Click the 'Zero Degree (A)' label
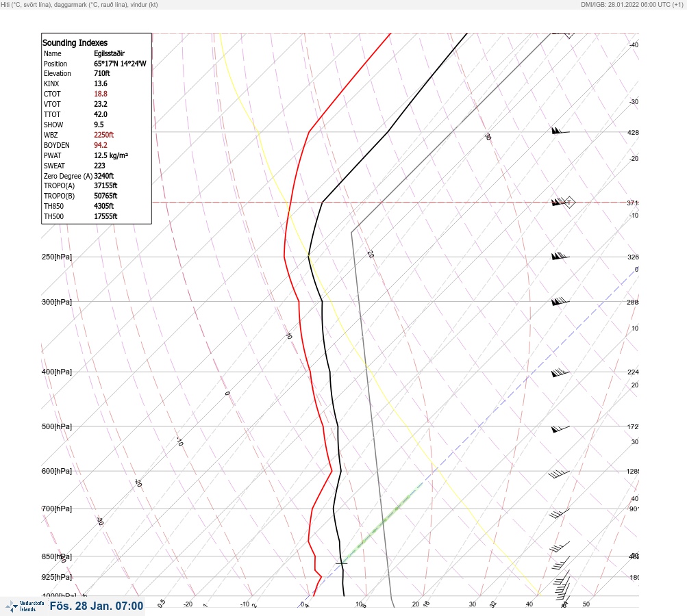This screenshot has height=616, width=687. (68, 176)
